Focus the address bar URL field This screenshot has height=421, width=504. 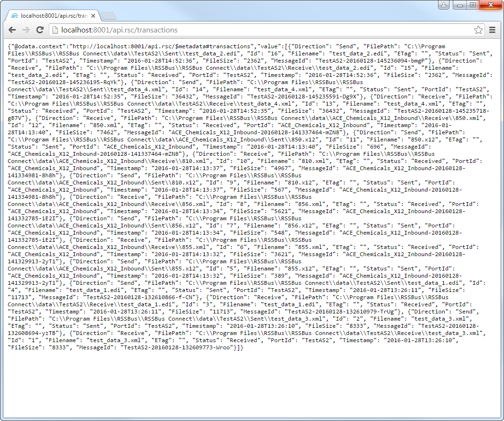[x=239, y=30]
